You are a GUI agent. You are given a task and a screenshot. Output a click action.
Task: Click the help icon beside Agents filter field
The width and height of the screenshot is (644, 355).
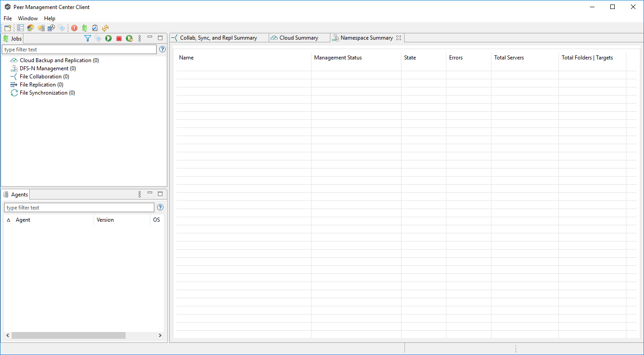tap(160, 208)
